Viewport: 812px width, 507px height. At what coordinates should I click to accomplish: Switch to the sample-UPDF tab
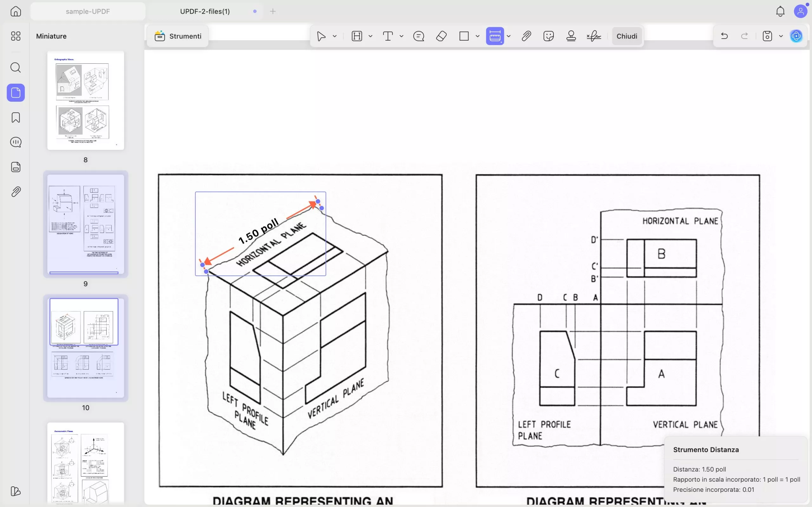tap(88, 11)
